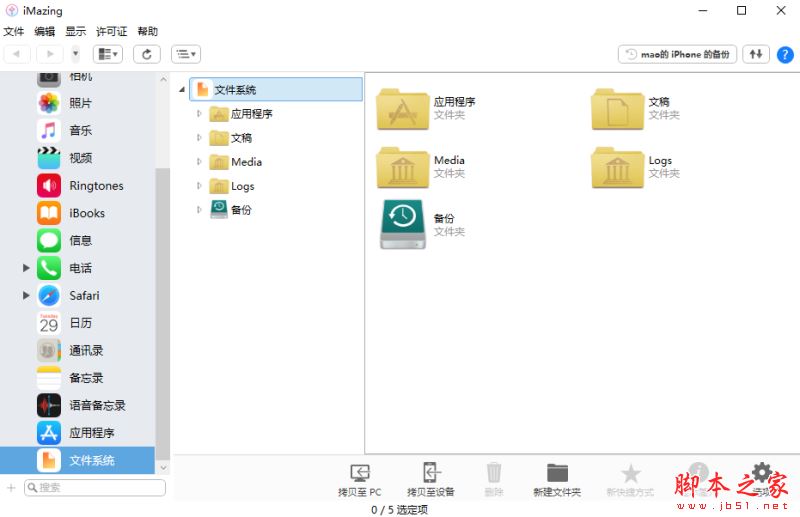Click the sidebar scroll down arrow

pyautogui.click(x=163, y=467)
